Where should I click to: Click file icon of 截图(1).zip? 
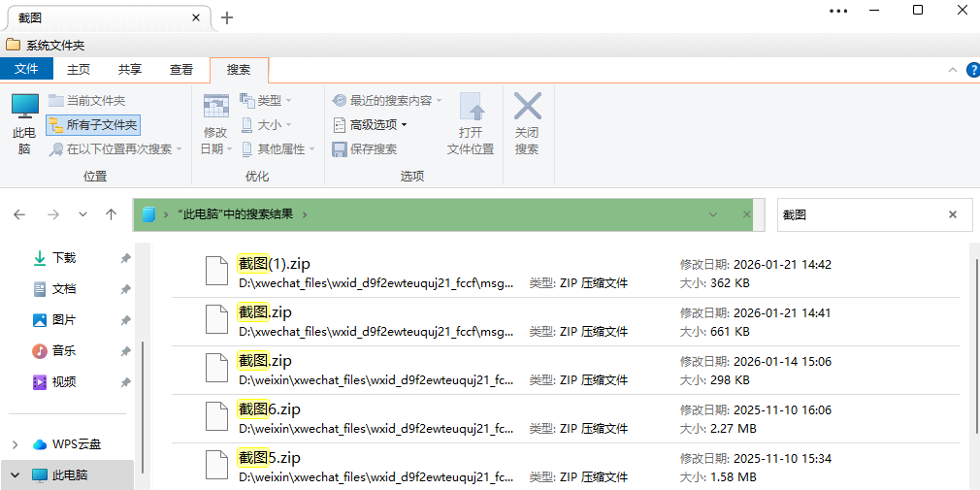pyautogui.click(x=216, y=271)
